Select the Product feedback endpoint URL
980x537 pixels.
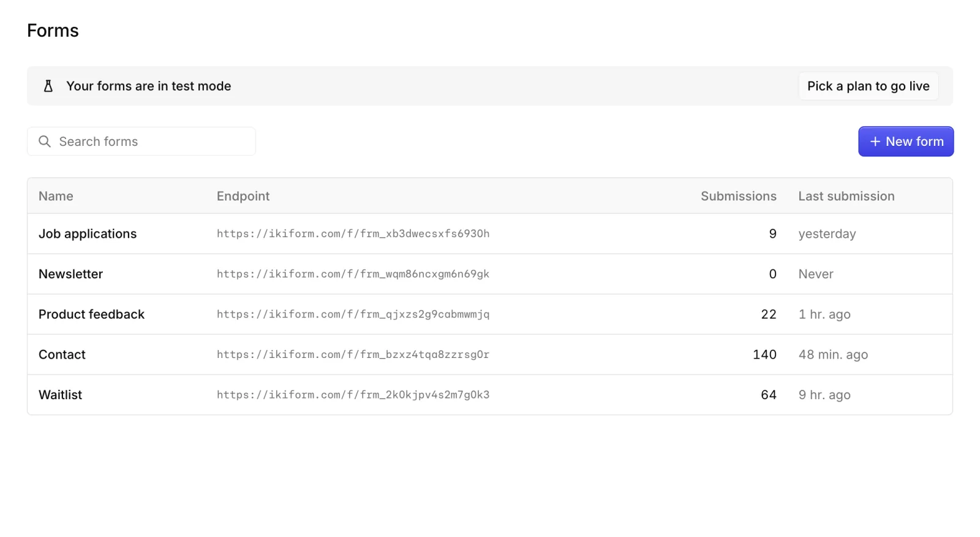tap(353, 314)
